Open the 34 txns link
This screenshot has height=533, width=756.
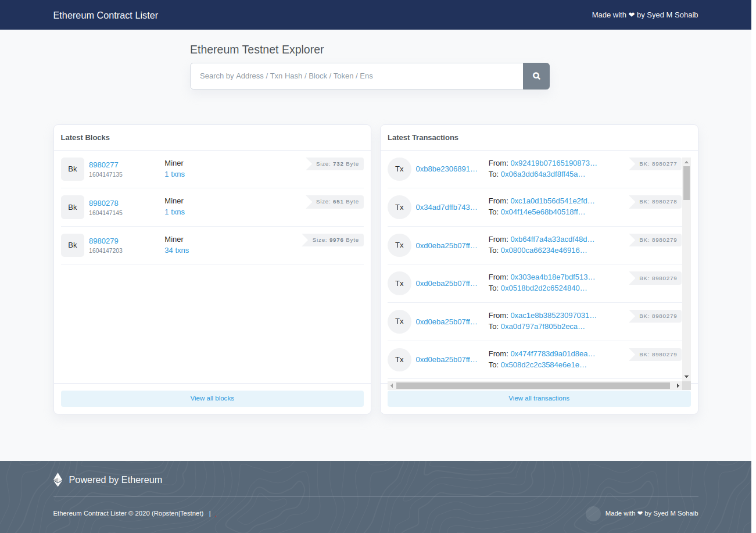(177, 251)
